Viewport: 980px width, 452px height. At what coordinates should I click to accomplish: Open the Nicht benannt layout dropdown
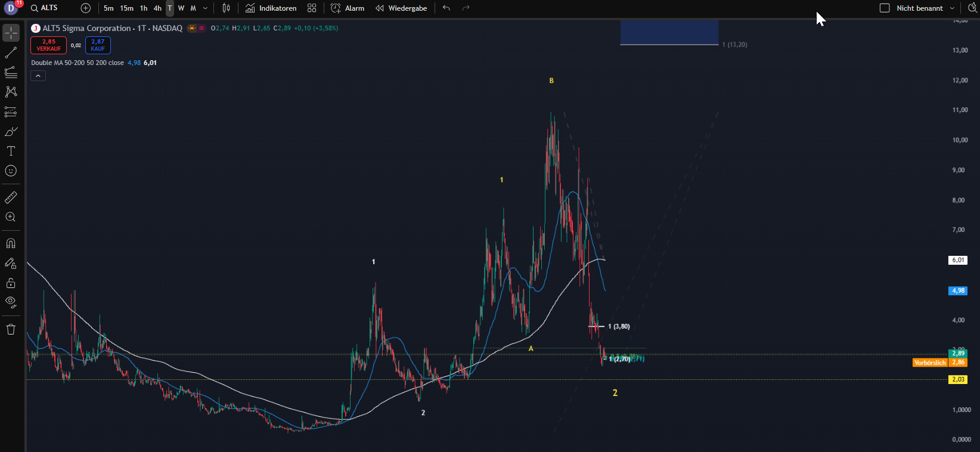coord(952,8)
